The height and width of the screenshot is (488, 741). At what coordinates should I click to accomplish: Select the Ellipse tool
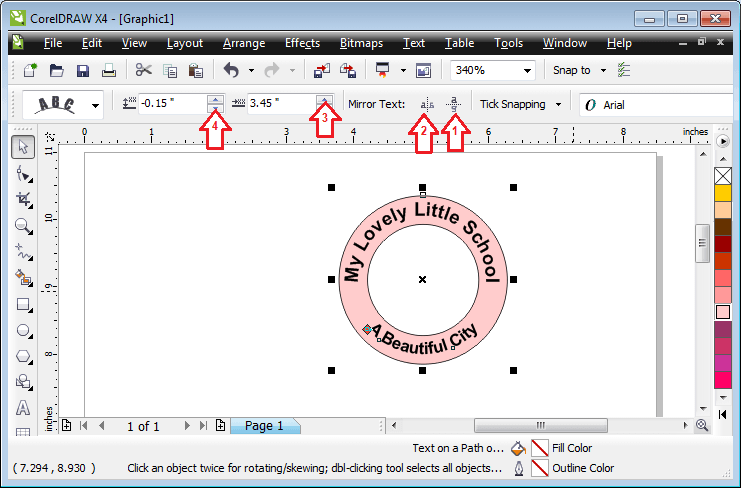23,330
